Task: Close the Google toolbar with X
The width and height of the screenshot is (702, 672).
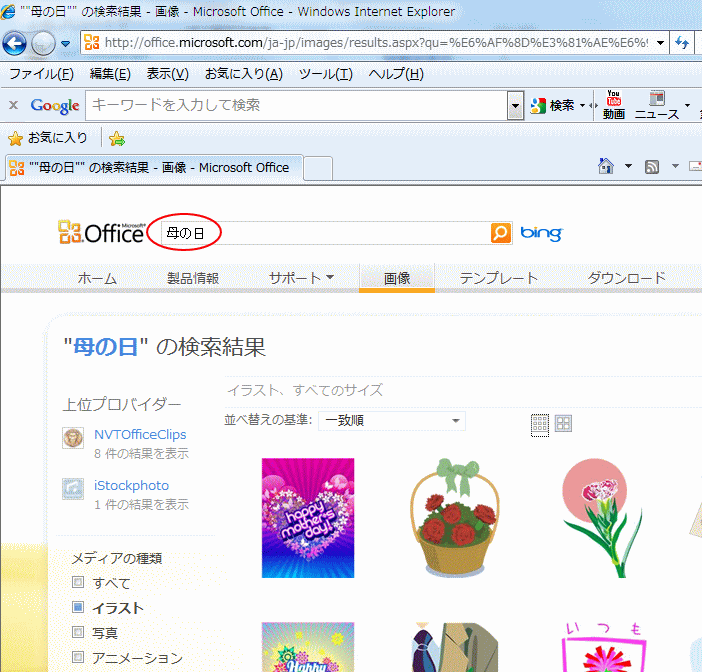Action: 13,105
